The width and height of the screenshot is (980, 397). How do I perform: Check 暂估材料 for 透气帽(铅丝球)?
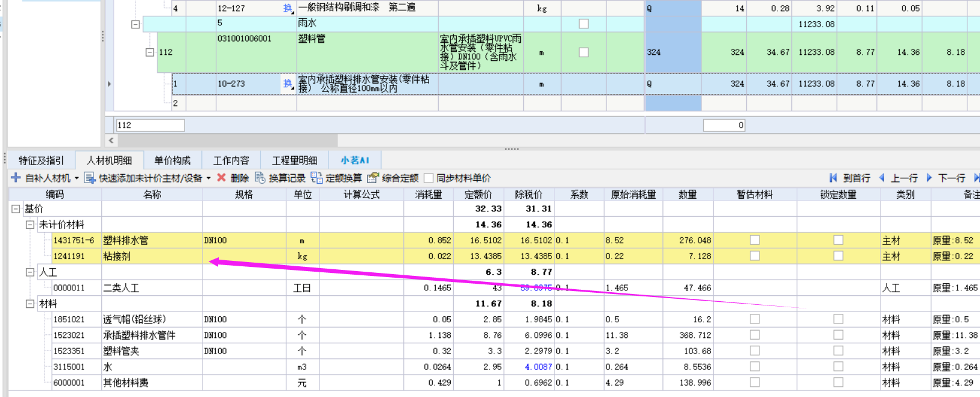[x=755, y=319]
